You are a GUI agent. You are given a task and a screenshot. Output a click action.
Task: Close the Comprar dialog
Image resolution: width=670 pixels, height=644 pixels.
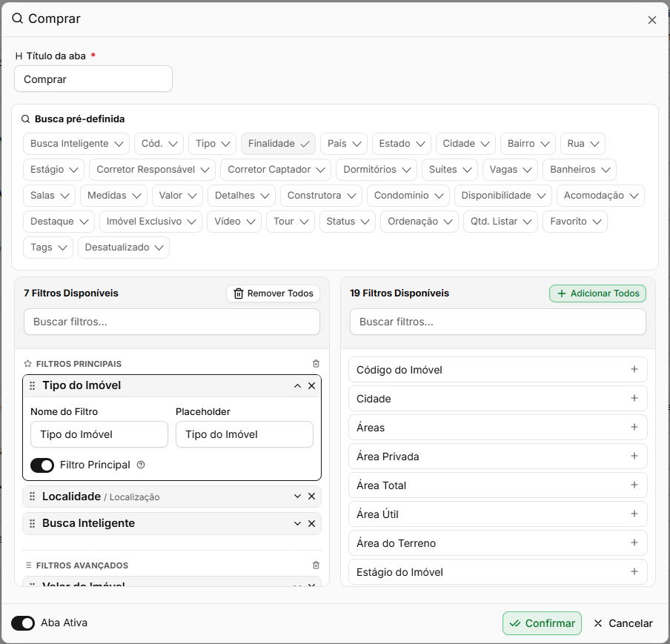point(651,20)
